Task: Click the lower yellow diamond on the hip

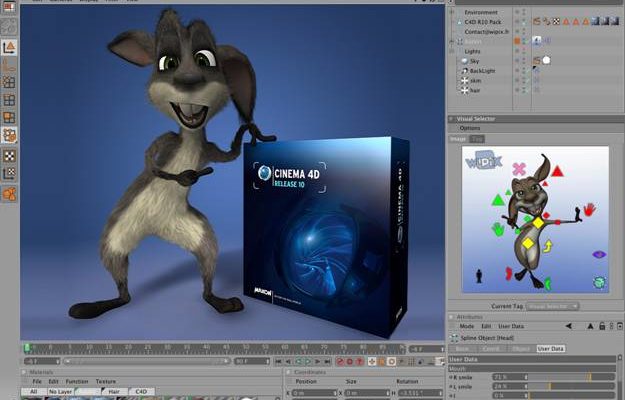Action: (x=528, y=243)
